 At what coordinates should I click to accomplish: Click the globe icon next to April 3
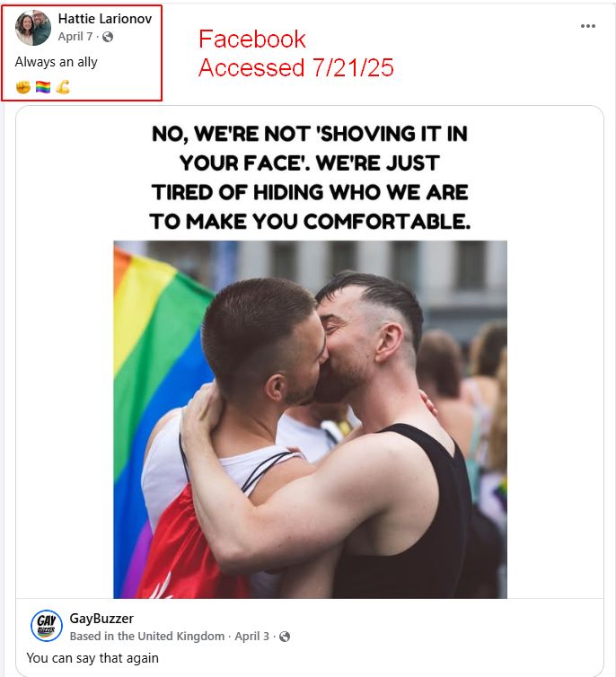285,637
